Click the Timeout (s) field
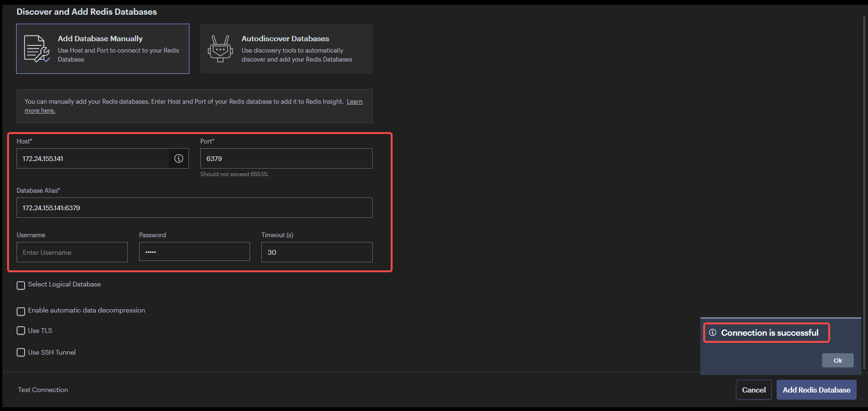Viewport: 868px width, 411px height. tap(316, 252)
